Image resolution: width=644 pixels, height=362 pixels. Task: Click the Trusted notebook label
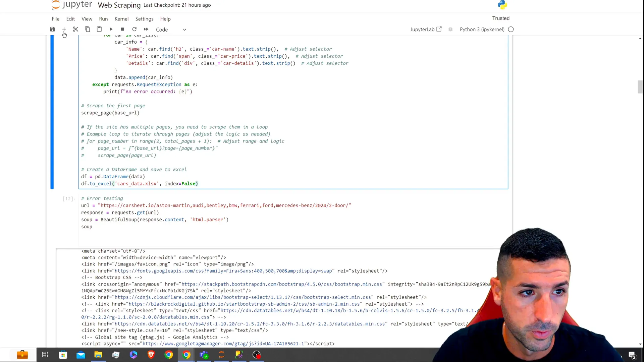point(501,18)
